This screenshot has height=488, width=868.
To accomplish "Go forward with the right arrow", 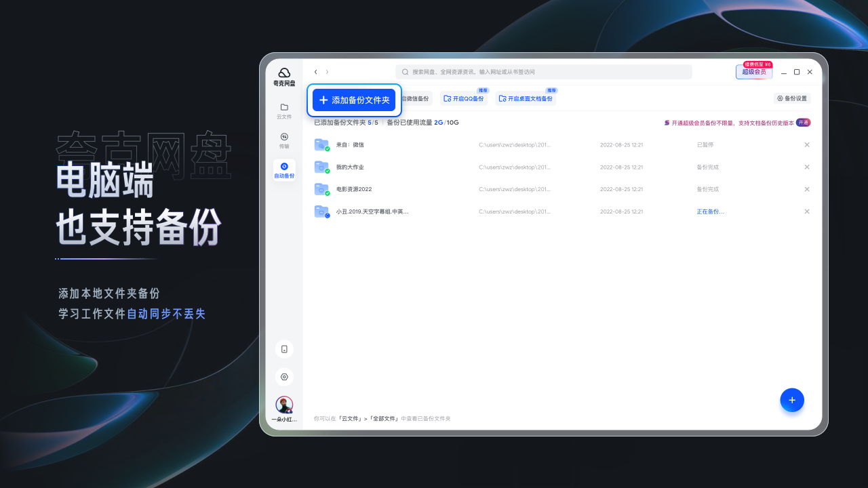I will [x=327, y=72].
